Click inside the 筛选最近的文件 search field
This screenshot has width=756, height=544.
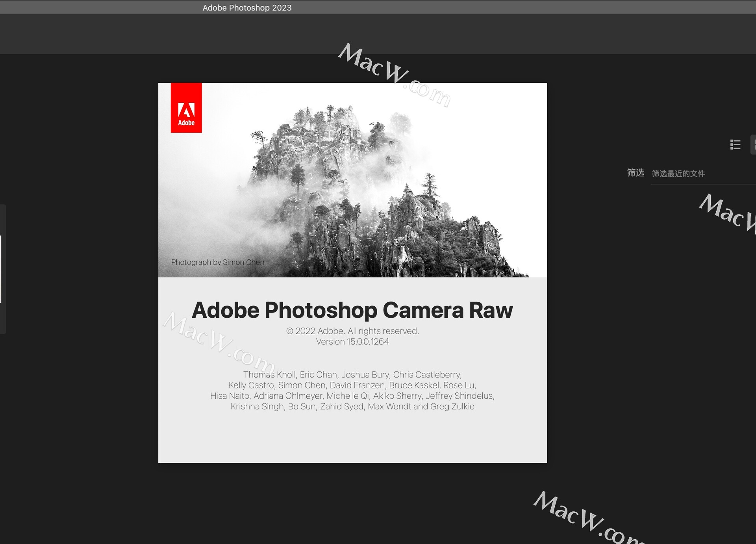[701, 174]
